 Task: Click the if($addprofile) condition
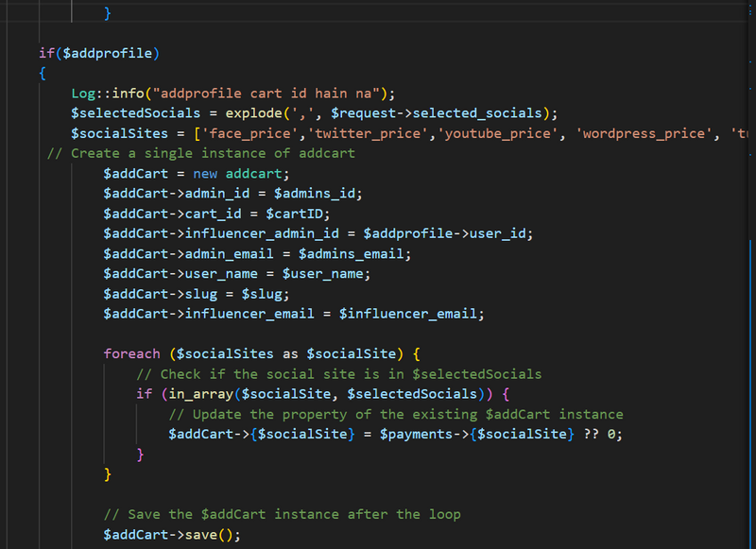[99, 51]
